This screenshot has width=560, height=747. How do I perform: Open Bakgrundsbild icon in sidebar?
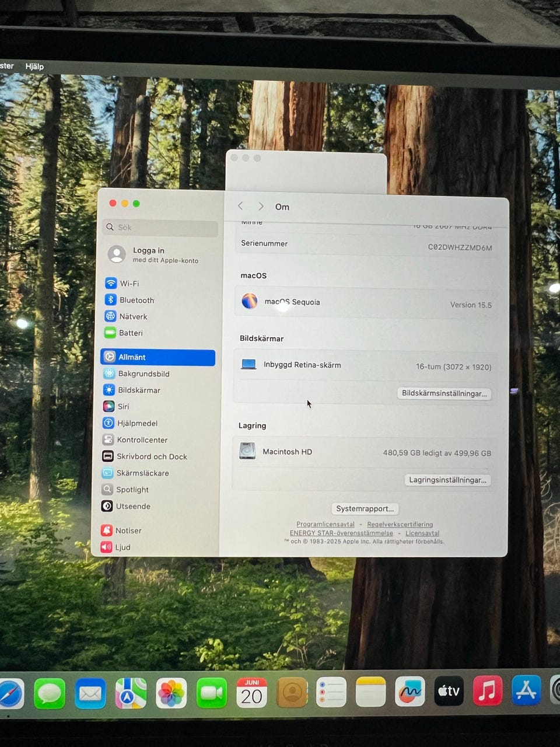109,373
